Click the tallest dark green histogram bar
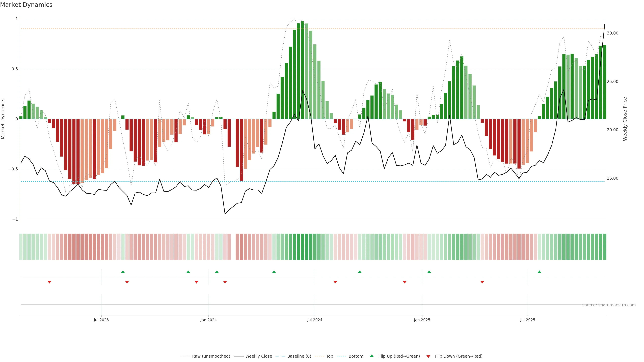This screenshot has height=362, width=644. (x=303, y=70)
